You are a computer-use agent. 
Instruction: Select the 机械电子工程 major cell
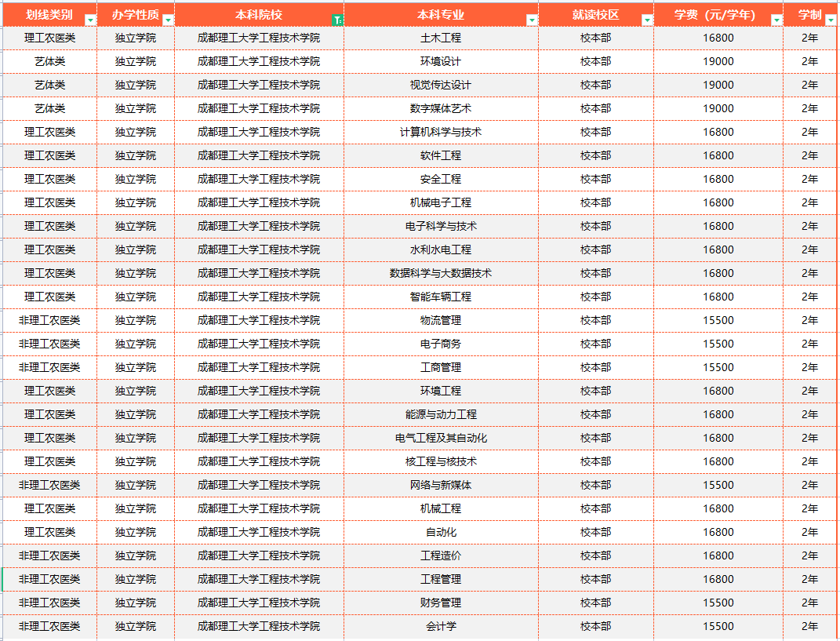click(441, 202)
